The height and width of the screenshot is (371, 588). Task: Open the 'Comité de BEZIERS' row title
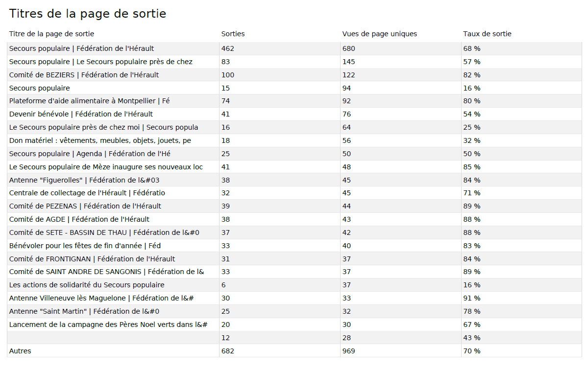pyautogui.click(x=84, y=75)
